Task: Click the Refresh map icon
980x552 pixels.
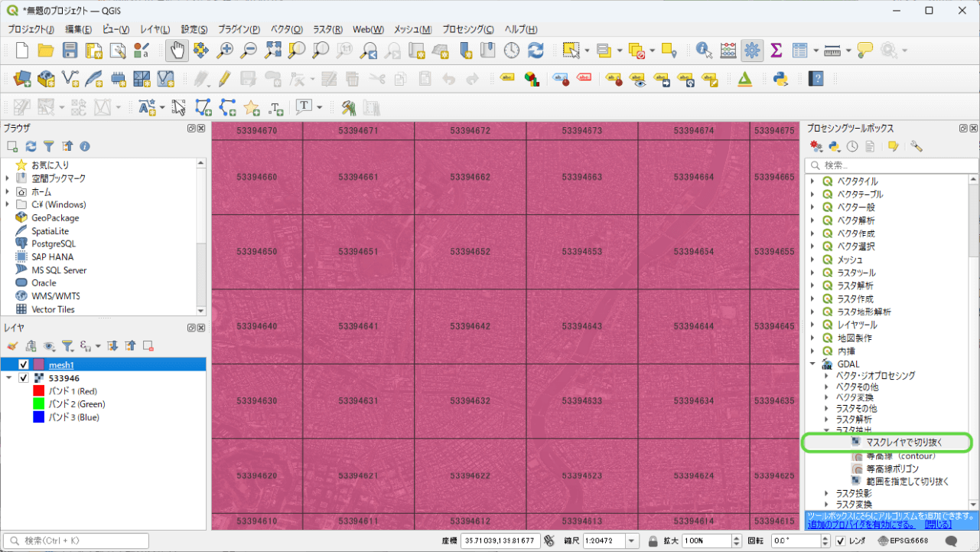Action: coord(536,51)
